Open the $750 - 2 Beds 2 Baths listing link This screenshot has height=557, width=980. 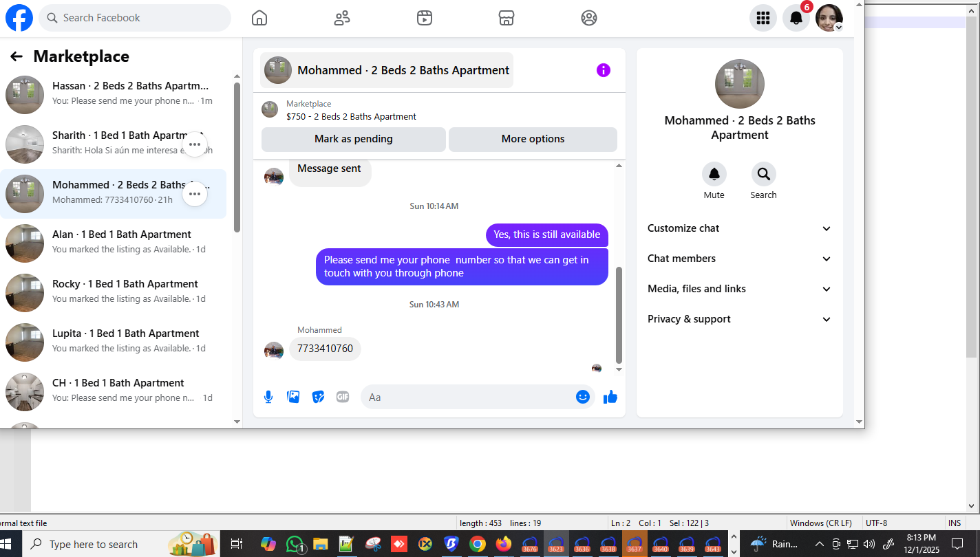click(x=351, y=117)
